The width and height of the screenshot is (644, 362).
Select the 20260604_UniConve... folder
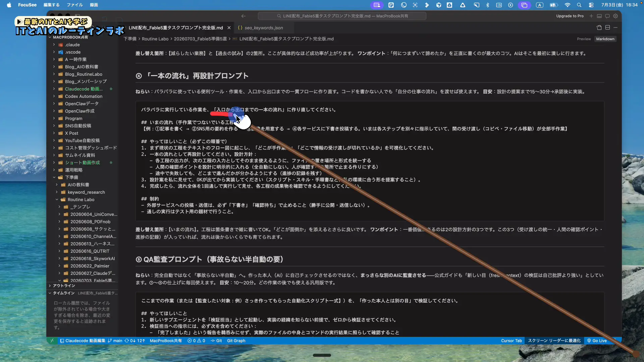[94, 214]
